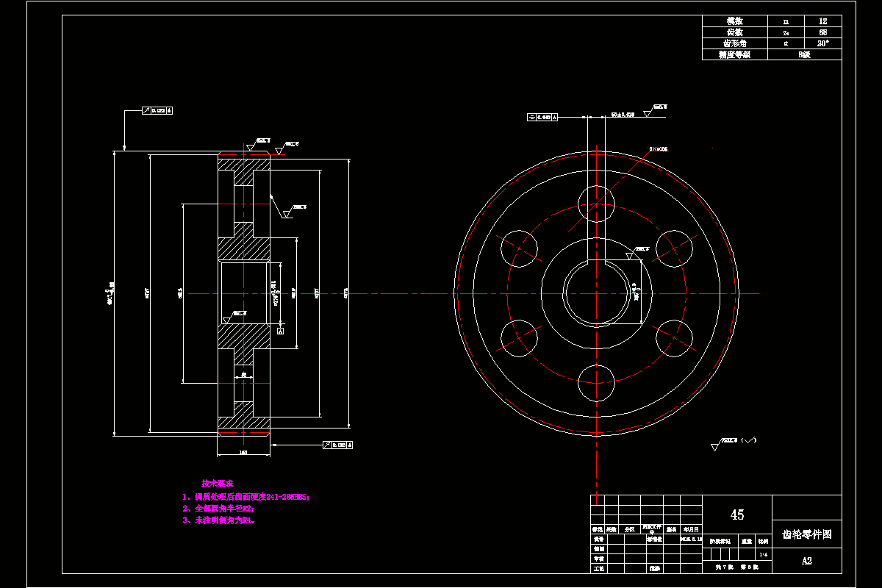Click the "6×ø106" hole callout

pyautogui.click(x=658, y=149)
